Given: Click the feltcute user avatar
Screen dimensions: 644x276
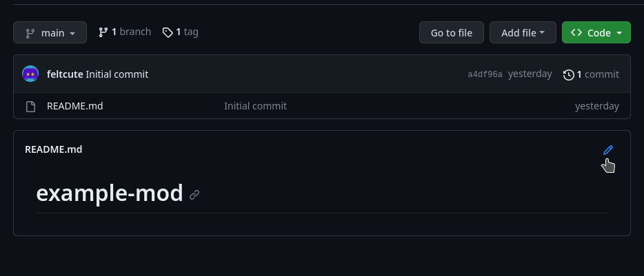Looking at the screenshot, I should tap(30, 74).
